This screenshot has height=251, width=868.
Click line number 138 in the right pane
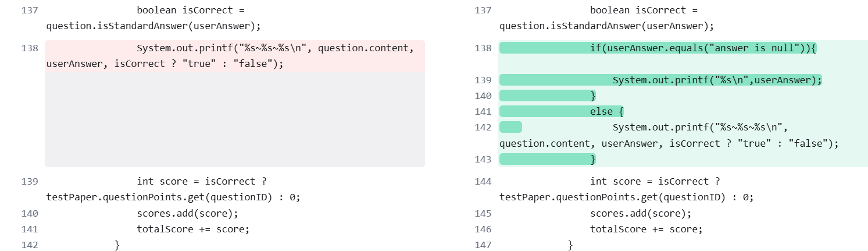(x=483, y=48)
